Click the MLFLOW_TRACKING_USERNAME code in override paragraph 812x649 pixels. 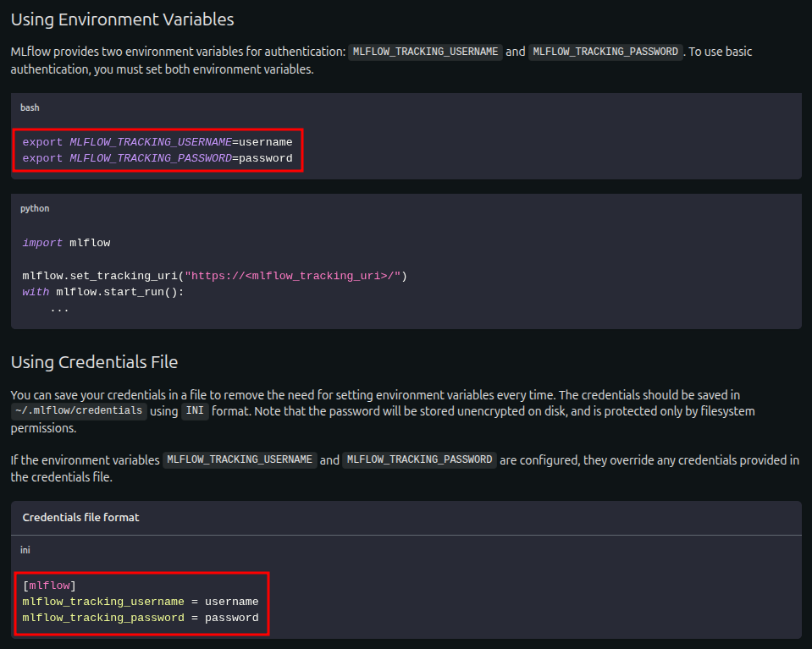point(240,460)
